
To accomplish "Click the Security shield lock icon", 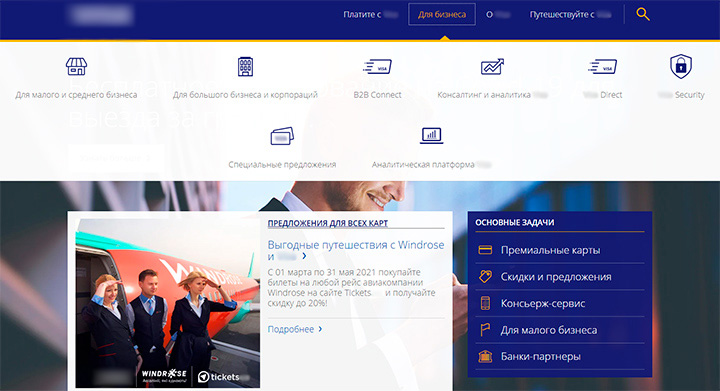I will tap(681, 66).
